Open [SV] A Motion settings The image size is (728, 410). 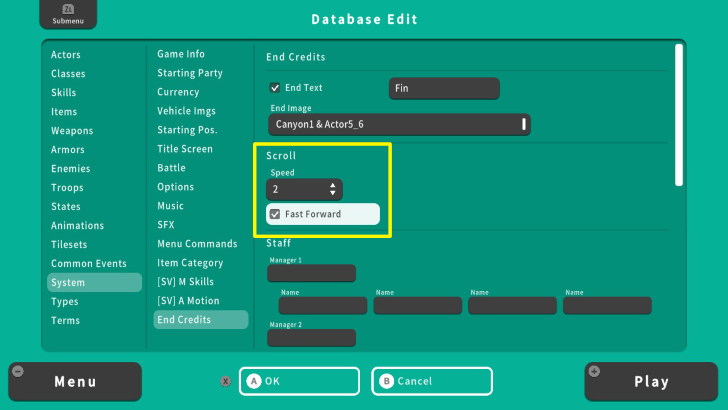(188, 301)
